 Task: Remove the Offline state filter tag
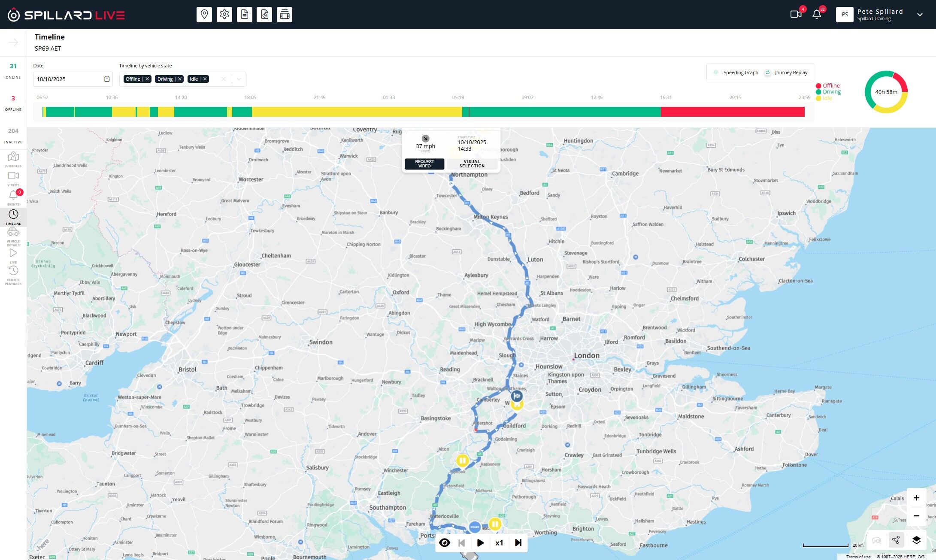coord(147,79)
